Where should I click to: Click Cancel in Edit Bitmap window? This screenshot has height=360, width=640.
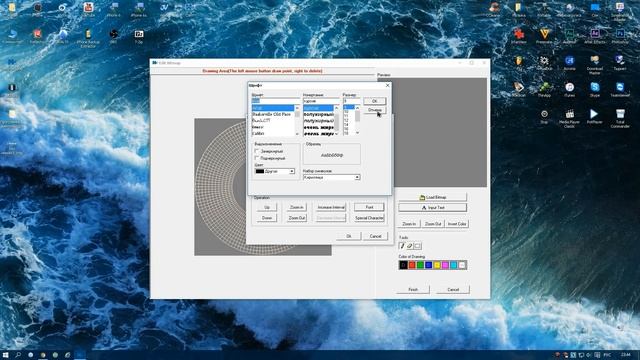pyautogui.click(x=453, y=289)
